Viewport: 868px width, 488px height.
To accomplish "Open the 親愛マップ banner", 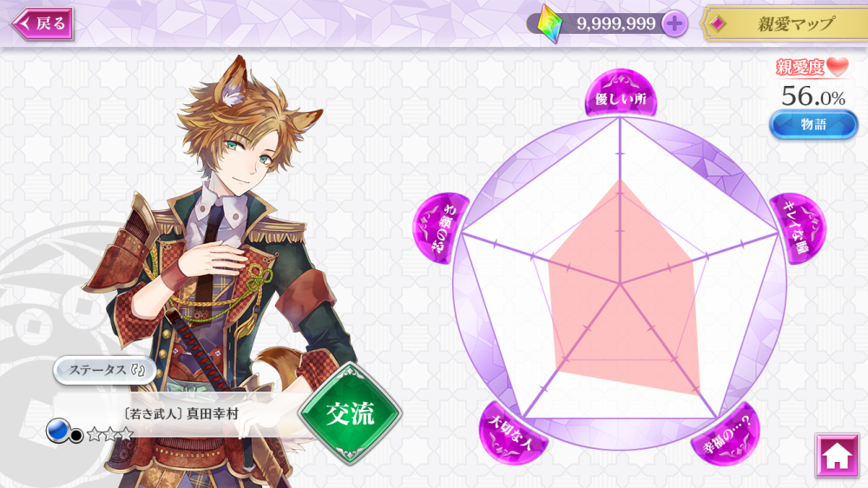I will pos(784,23).
